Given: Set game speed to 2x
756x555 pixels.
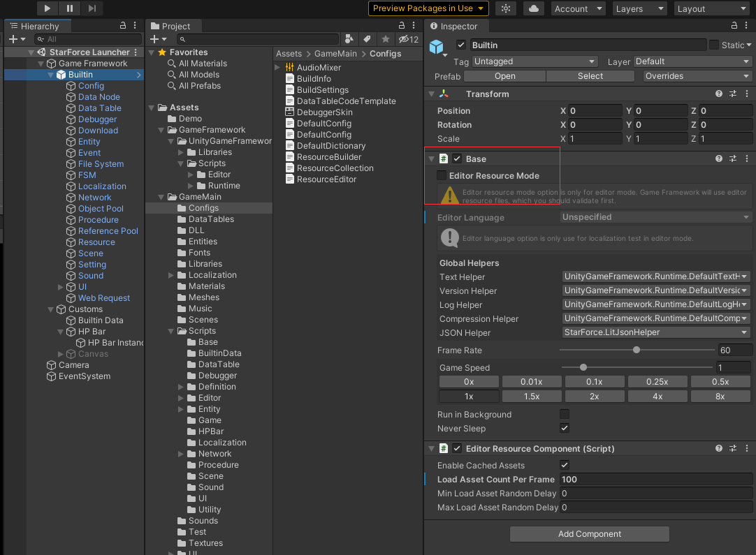Looking at the screenshot, I should (x=595, y=397).
